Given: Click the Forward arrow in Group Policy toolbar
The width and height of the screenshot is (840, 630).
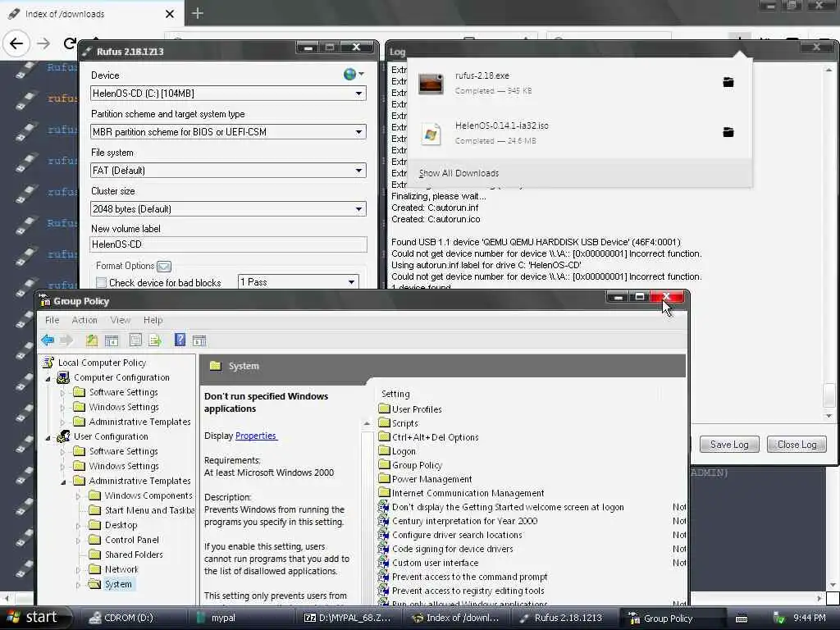Looking at the screenshot, I should pyautogui.click(x=66, y=340).
